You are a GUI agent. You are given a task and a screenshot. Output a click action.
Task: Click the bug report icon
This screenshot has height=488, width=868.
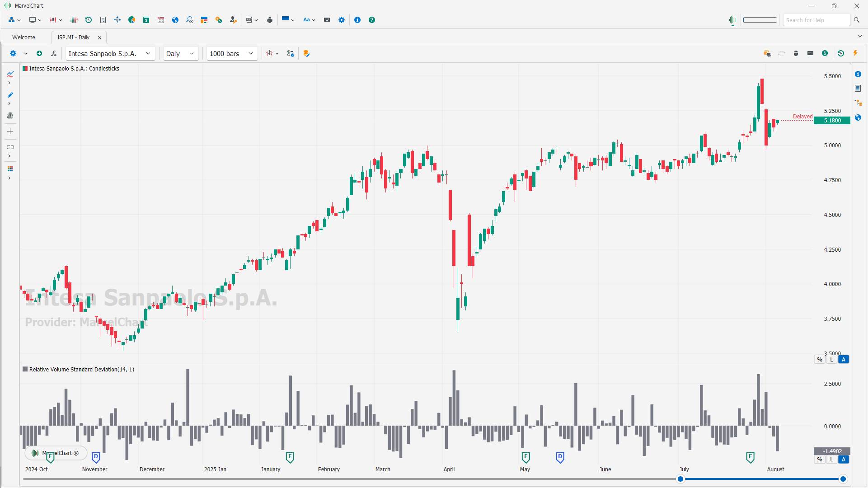point(270,20)
